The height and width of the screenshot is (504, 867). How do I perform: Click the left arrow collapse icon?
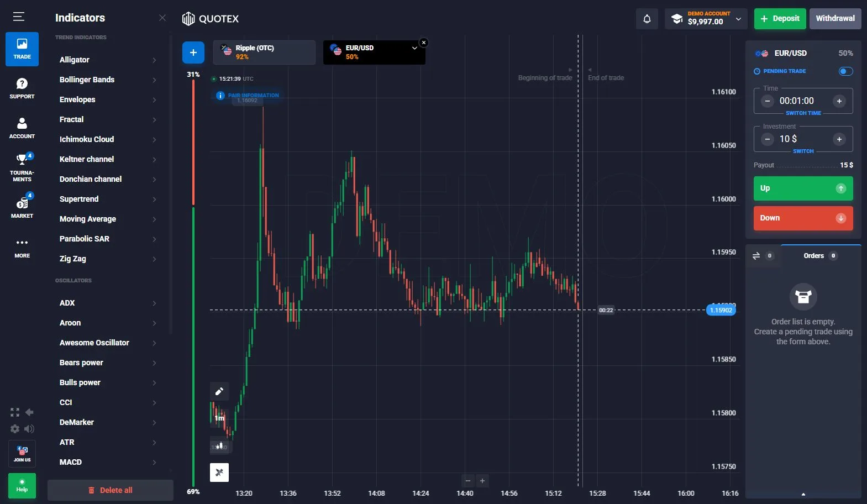[x=29, y=412]
